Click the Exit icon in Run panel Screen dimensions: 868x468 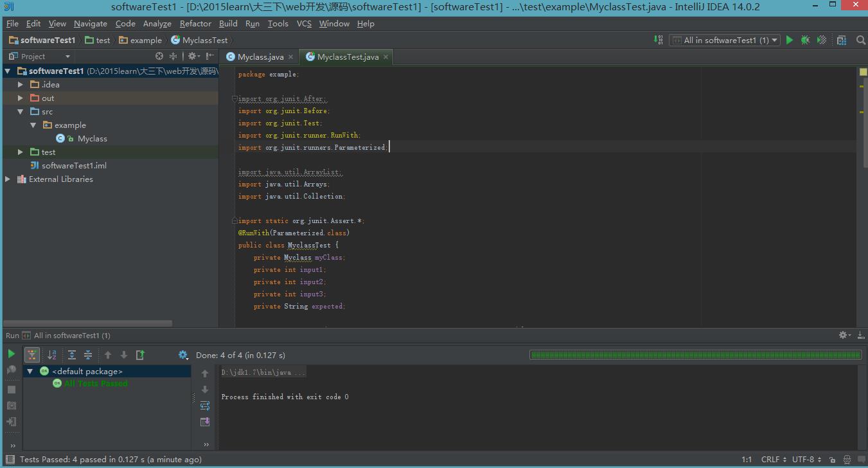(x=12, y=422)
